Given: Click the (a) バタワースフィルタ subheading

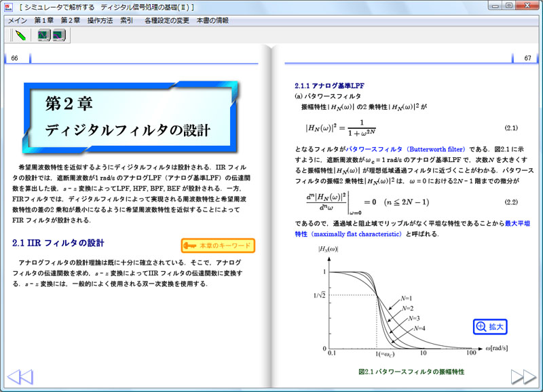Looking at the screenshot, I should 328,96.
